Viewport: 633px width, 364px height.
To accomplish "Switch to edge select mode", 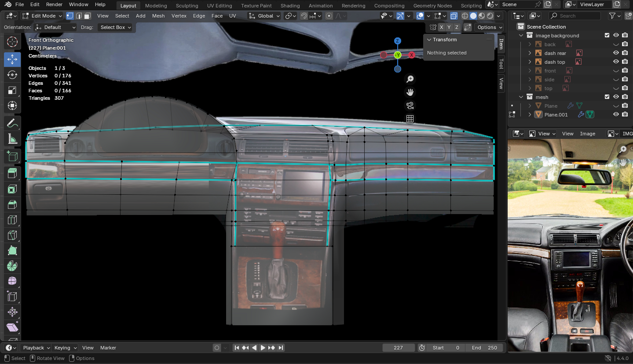I will point(79,16).
